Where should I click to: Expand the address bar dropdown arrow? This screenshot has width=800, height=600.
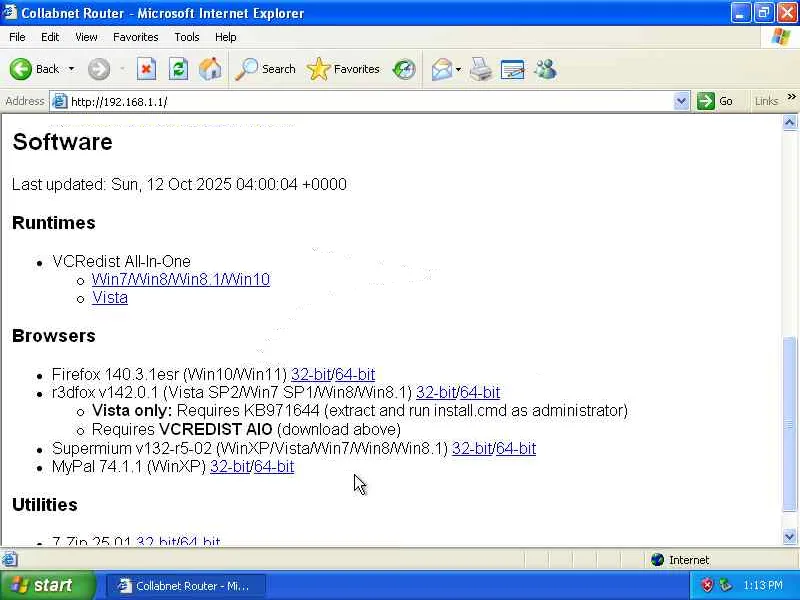click(681, 102)
